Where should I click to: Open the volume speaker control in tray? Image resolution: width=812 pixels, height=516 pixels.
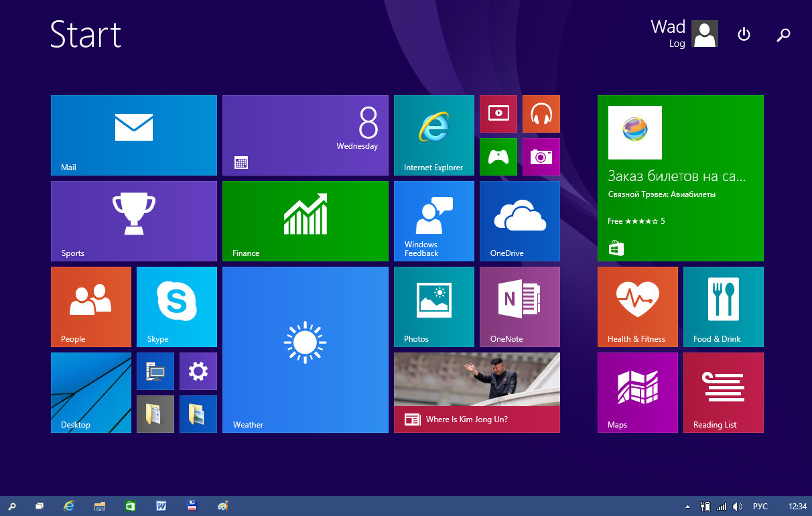click(738, 507)
